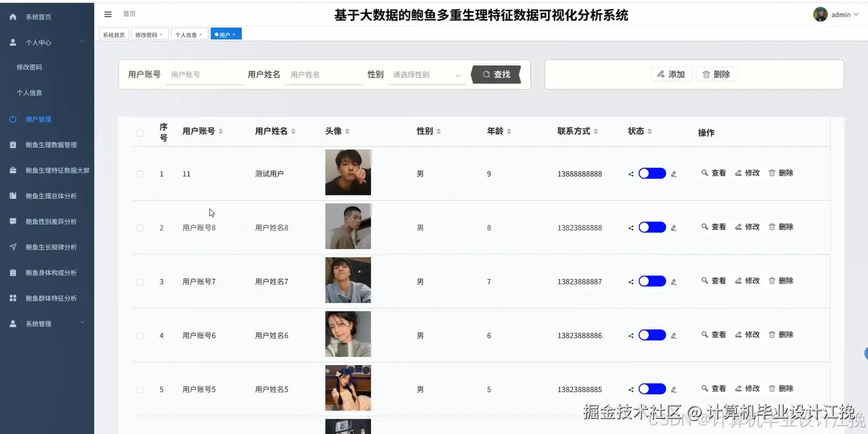
Task: Click the share icon in the 用户账号5 row
Action: [x=631, y=390]
